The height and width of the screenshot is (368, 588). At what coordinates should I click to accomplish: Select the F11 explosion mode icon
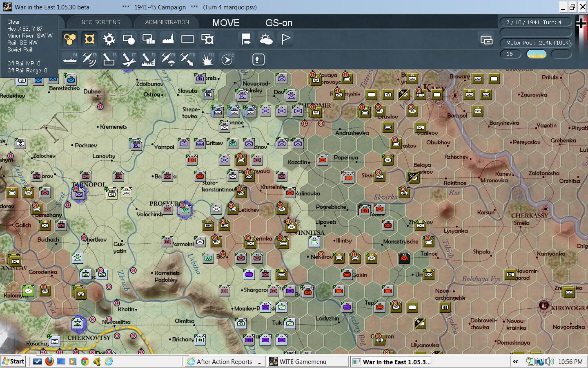pyautogui.click(x=207, y=60)
